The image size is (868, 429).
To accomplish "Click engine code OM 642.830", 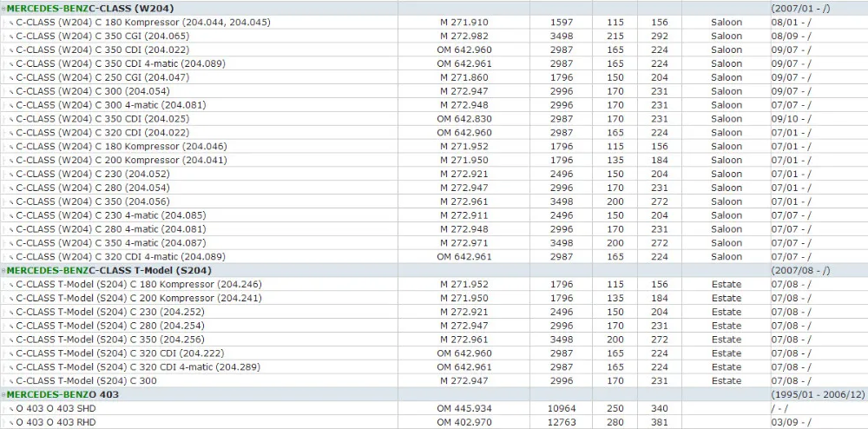I will [464, 119].
